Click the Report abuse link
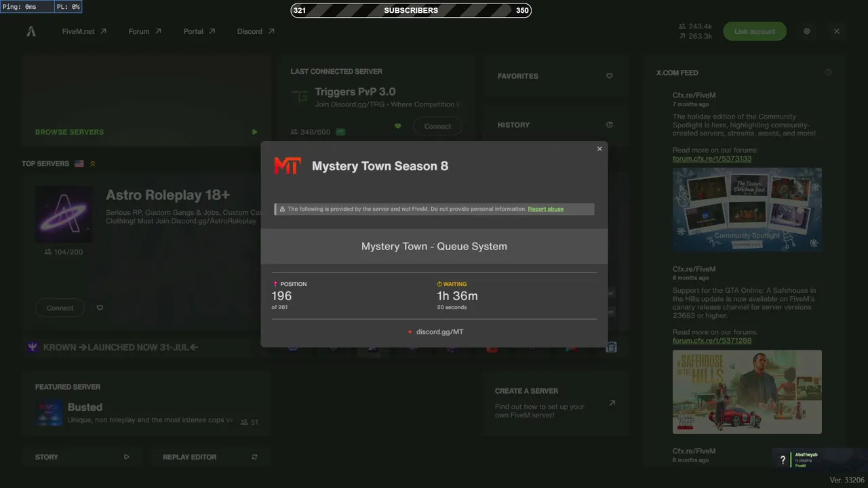 pos(546,209)
